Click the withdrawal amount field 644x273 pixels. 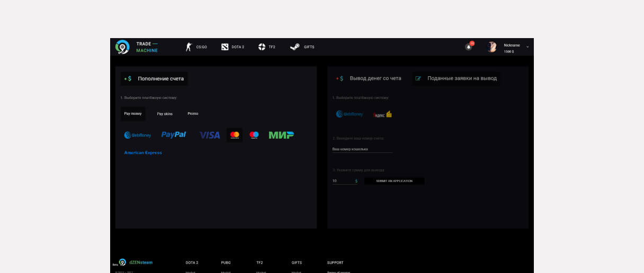point(345,181)
